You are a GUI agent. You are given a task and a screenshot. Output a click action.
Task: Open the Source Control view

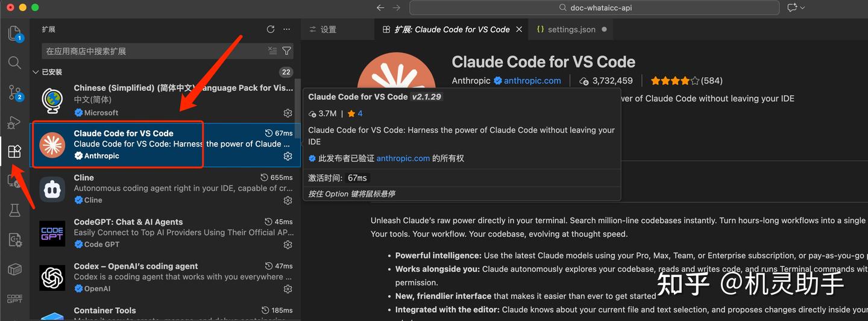14,93
